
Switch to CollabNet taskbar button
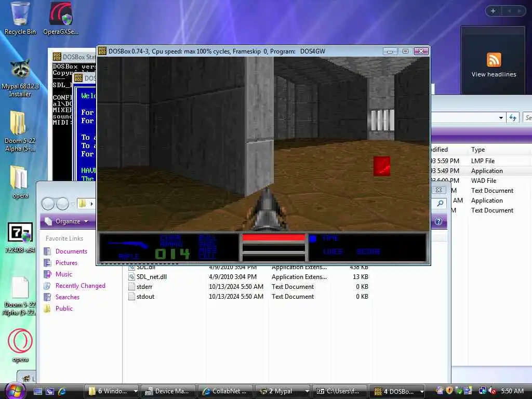pos(225,391)
